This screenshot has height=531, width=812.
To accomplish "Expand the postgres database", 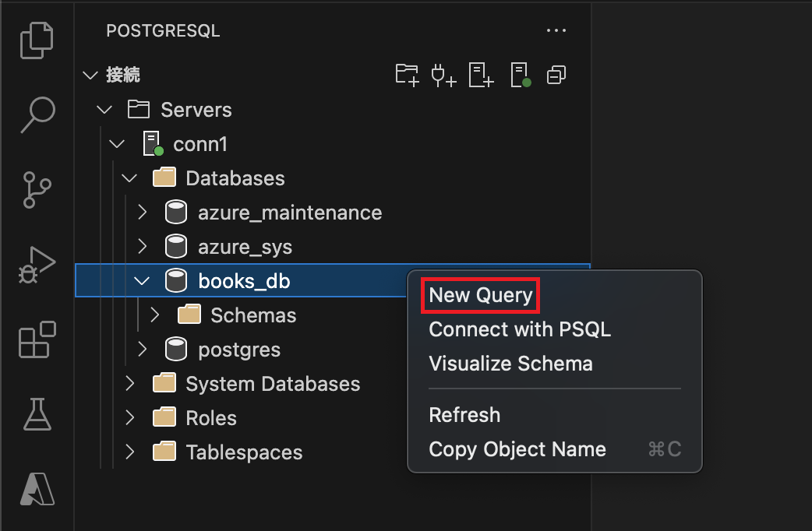I will (x=143, y=350).
